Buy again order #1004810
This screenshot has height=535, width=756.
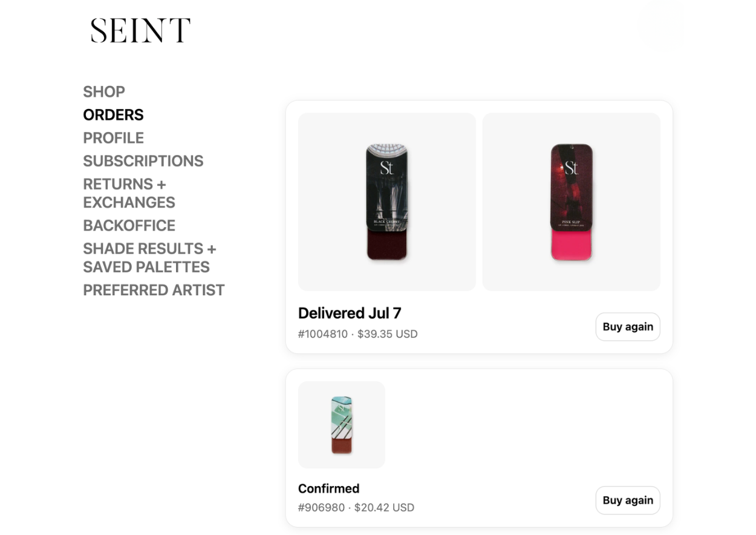(x=628, y=327)
